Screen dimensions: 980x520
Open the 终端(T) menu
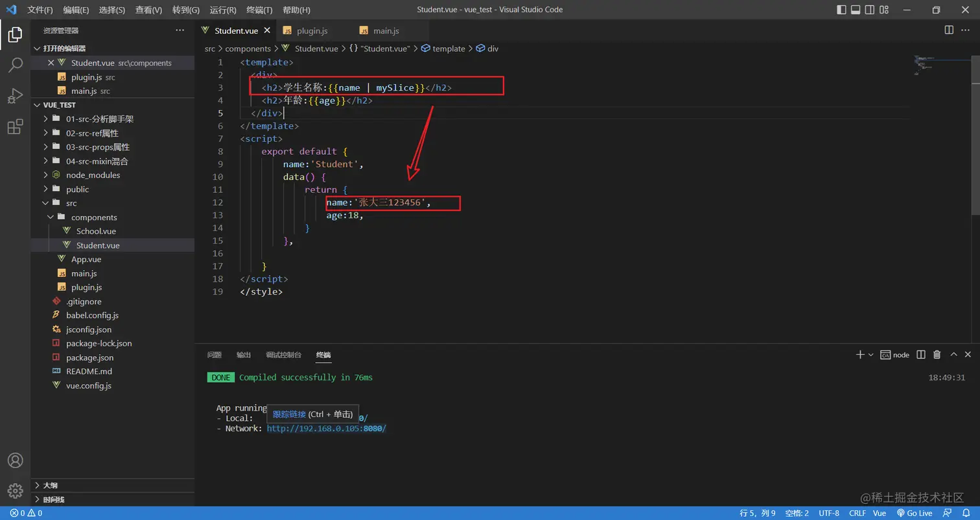point(260,10)
